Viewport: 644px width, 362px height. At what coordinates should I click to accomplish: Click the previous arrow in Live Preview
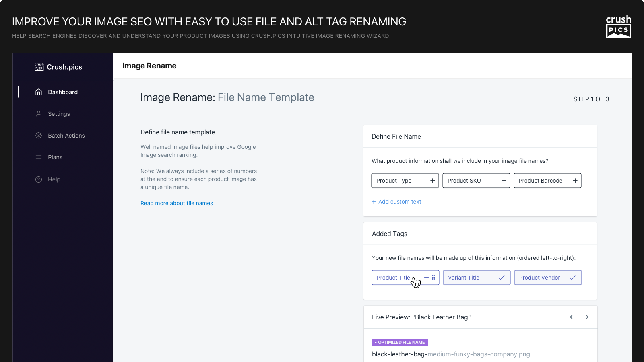pos(573,317)
